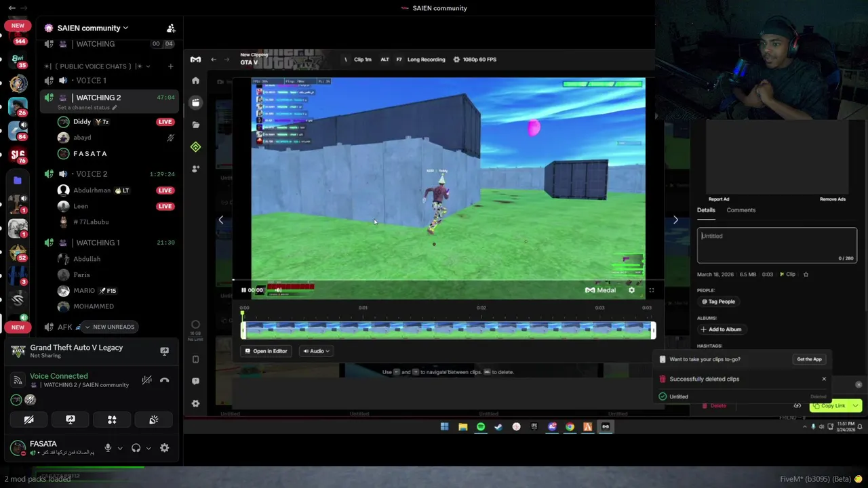Open microphone input options chevron
This screenshot has height=488, width=868.
click(120, 448)
